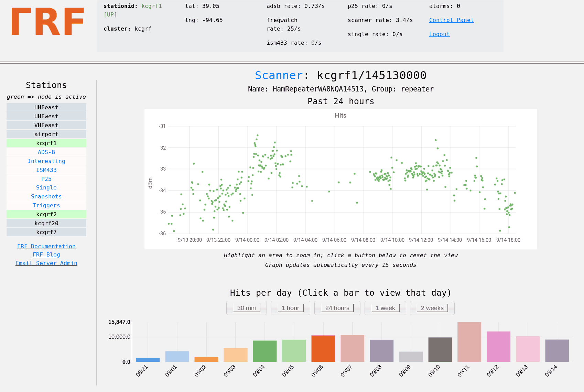584x392 pixels.
Task: Set the view to 1 week
Action: point(386,308)
